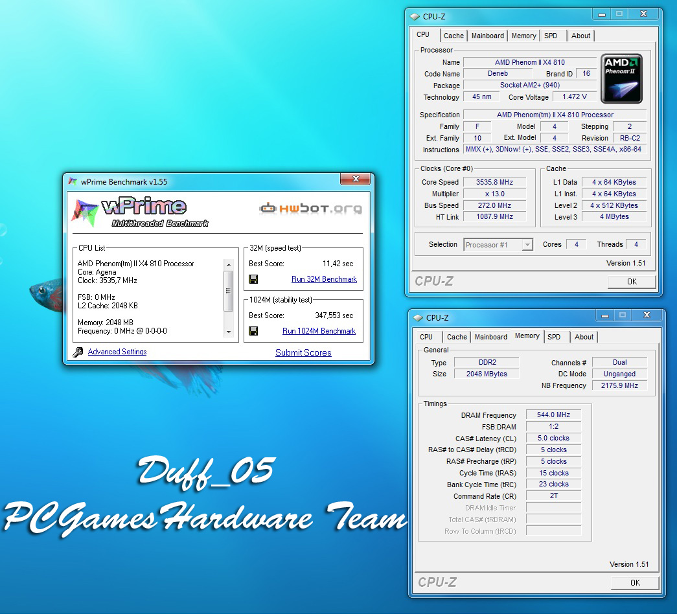Click the save icon under 1024M stability test
Viewport: 677px width, 616px height.
(253, 331)
